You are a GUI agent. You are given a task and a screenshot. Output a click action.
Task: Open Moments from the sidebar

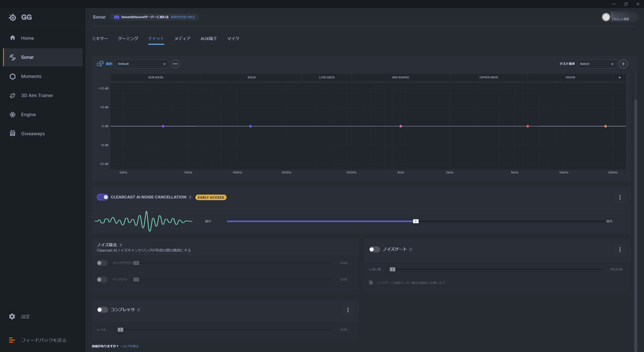tap(42, 76)
